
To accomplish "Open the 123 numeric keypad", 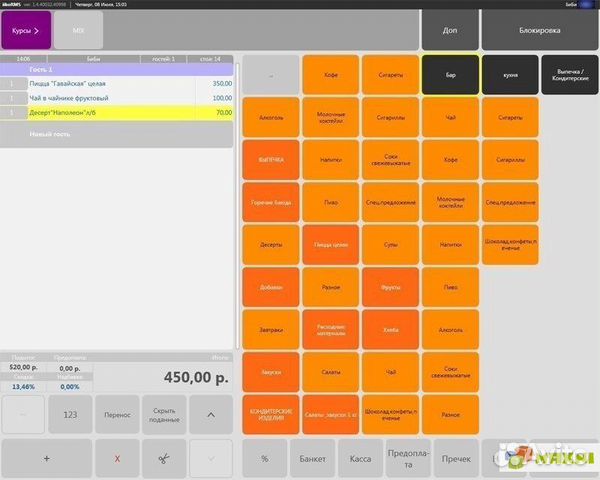I will [x=70, y=413].
